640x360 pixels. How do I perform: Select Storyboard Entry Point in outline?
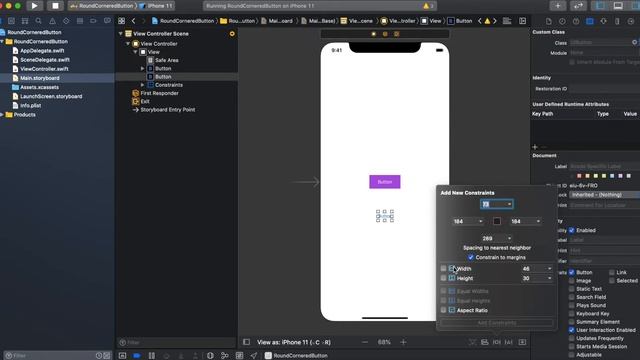point(168,110)
